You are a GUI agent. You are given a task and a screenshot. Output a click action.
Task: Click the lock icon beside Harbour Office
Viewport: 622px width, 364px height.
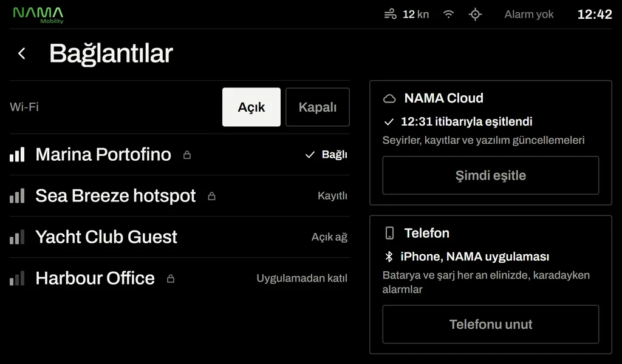pyautogui.click(x=171, y=278)
